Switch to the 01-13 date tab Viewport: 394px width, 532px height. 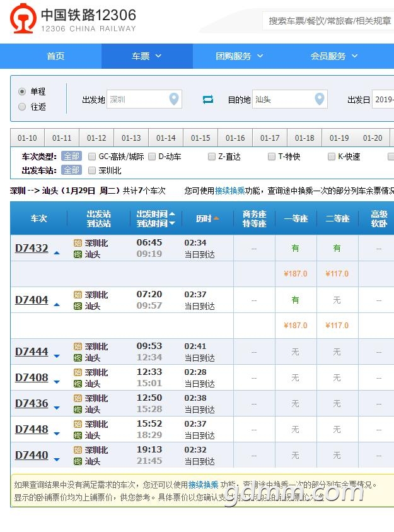click(131, 138)
